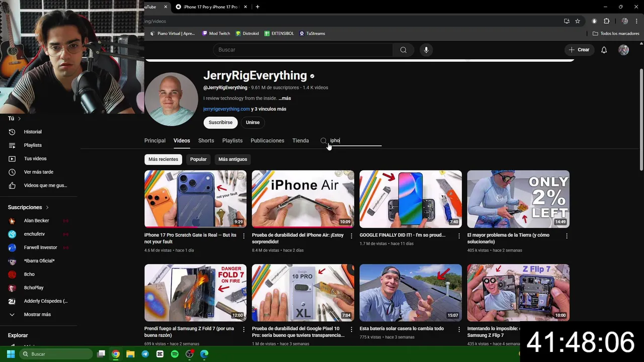Open Microsoft Edge from the taskbar
This screenshot has width=644, height=362.
click(x=204, y=354)
